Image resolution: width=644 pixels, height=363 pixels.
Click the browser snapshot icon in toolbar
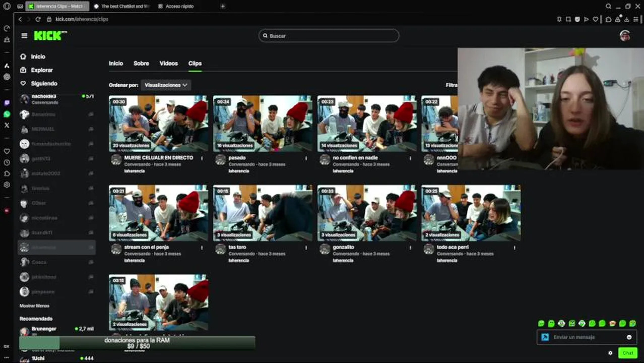(x=568, y=19)
